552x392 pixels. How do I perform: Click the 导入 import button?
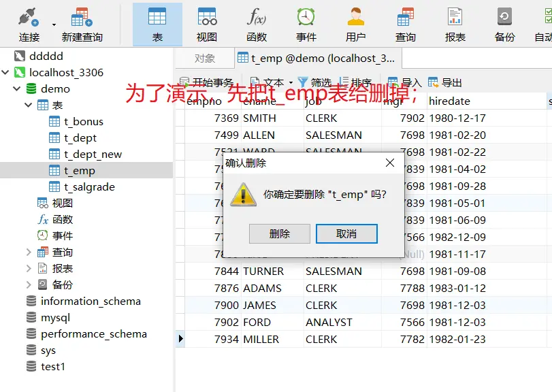click(x=404, y=83)
